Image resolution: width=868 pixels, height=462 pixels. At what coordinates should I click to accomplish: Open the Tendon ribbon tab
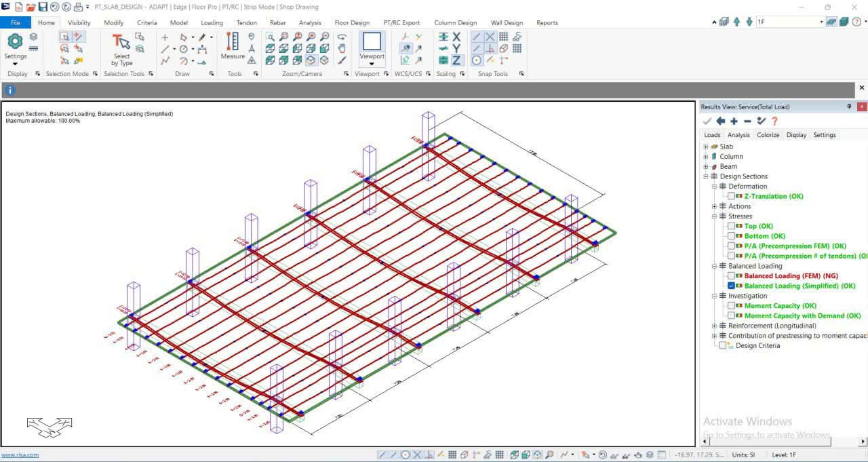(x=246, y=22)
